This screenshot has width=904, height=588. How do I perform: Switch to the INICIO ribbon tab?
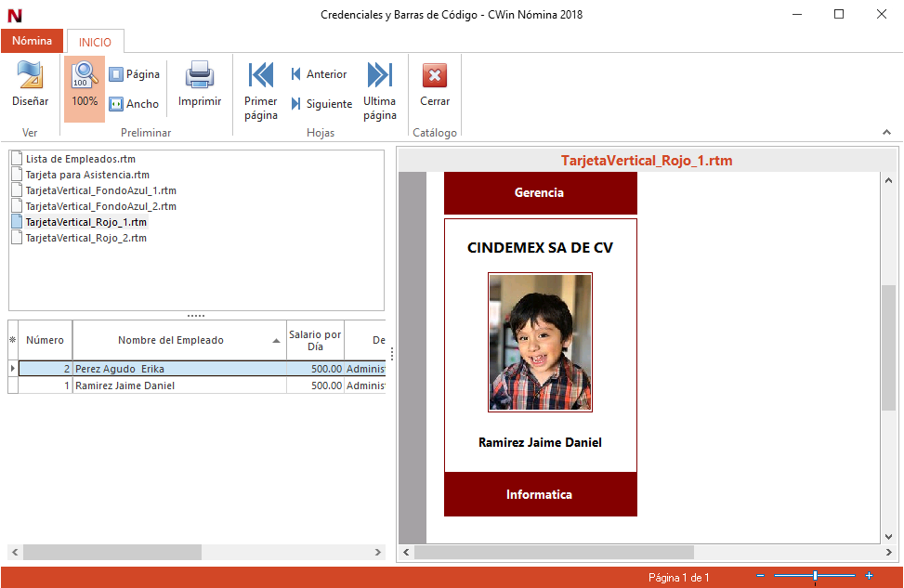[x=95, y=42]
